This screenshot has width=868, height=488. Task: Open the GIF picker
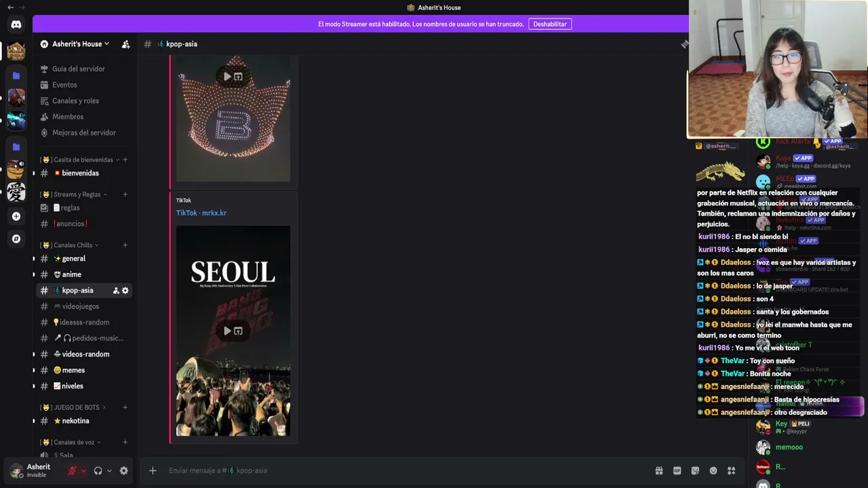click(x=677, y=470)
